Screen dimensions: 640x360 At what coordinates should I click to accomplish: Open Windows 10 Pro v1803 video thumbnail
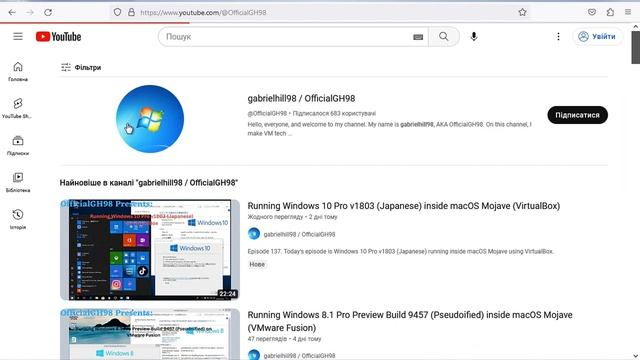coord(150,249)
